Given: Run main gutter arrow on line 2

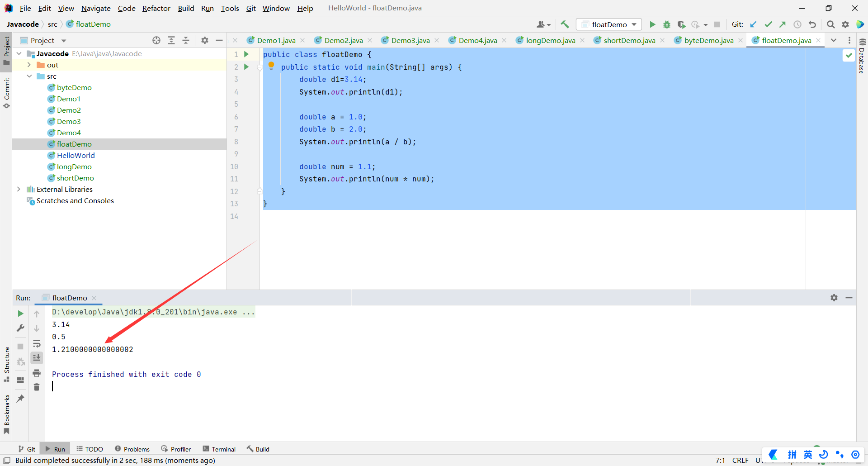Looking at the screenshot, I should tap(246, 67).
